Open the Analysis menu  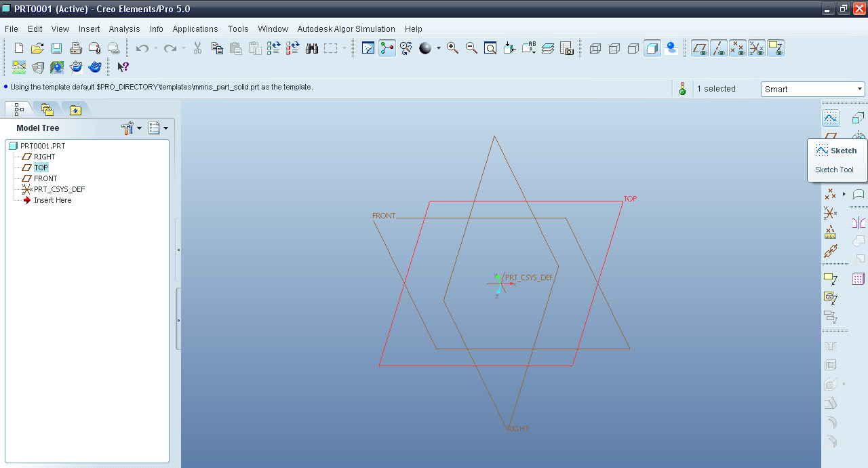[x=125, y=29]
